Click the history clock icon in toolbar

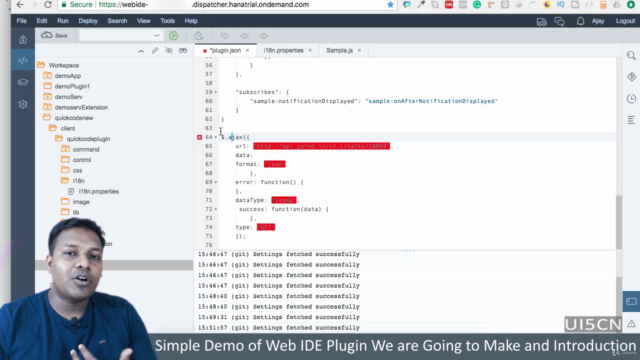click(198, 36)
